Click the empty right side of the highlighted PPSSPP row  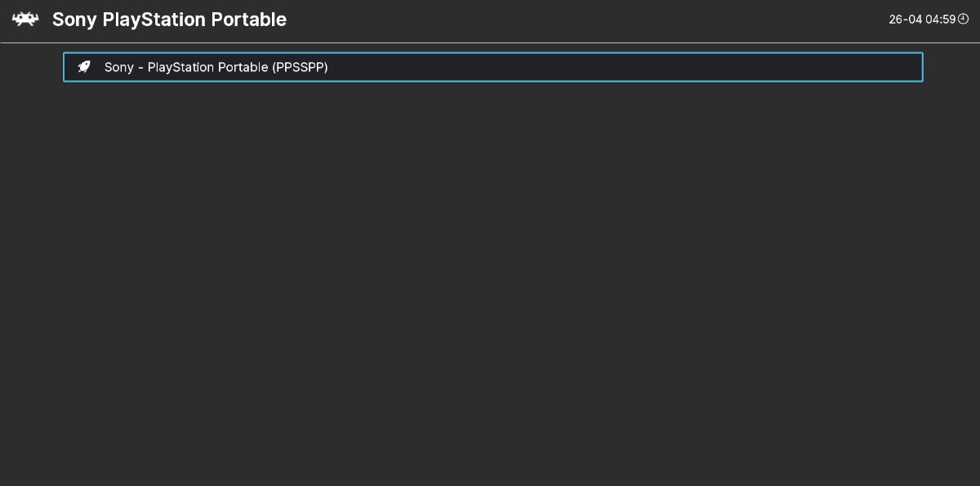(x=653, y=67)
